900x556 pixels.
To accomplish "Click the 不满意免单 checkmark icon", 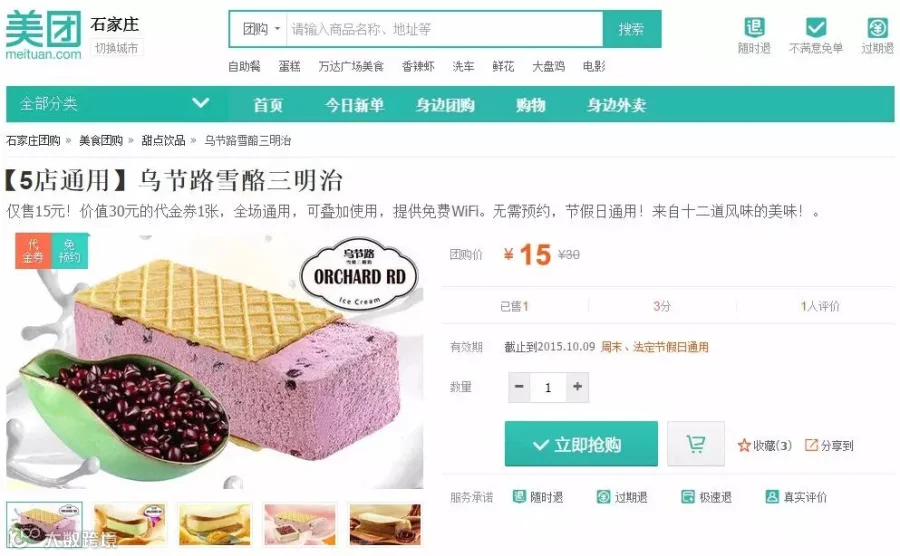I will click(816, 27).
